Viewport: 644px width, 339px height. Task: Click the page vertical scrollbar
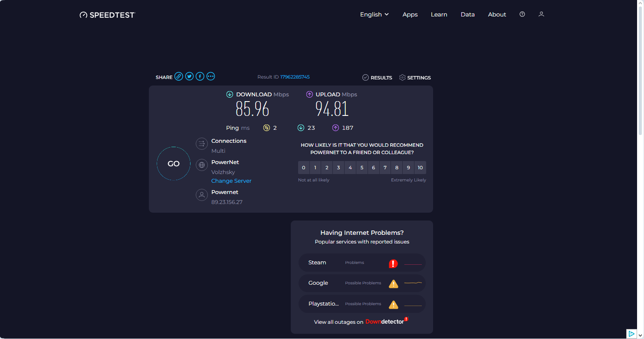click(641, 70)
